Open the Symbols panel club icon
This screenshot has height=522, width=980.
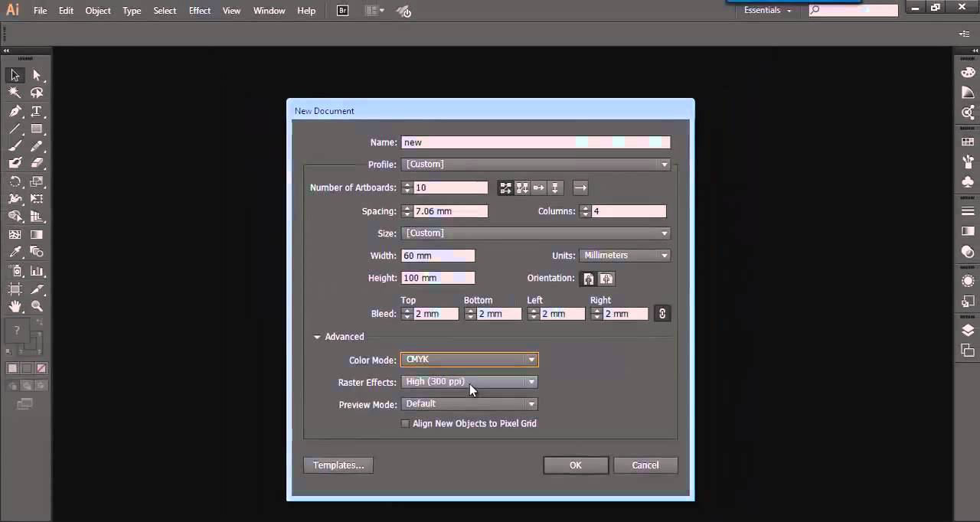click(968, 182)
